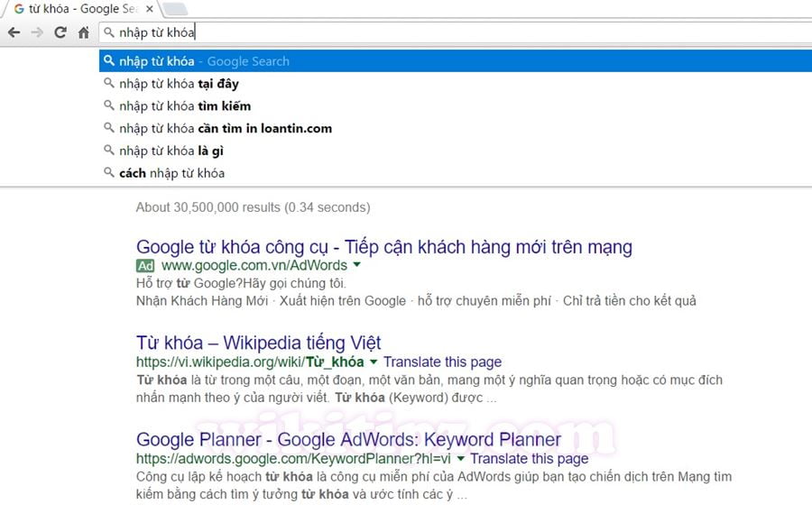This screenshot has width=812, height=513.
Task: Click the ad text 'Chỉ trả tiền cho kết quả'
Action: 629,301
